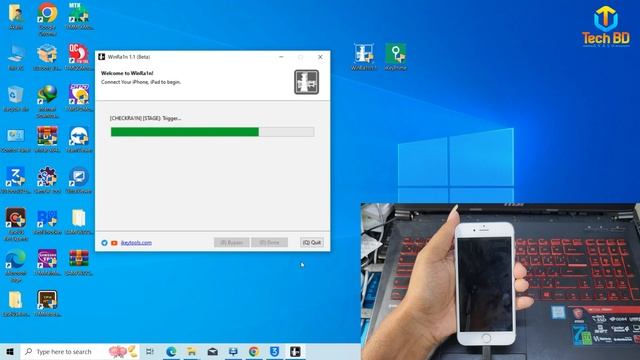Minimize the WinRa1n window
Viewport: 640px width, 360px height.
pyautogui.click(x=281, y=57)
